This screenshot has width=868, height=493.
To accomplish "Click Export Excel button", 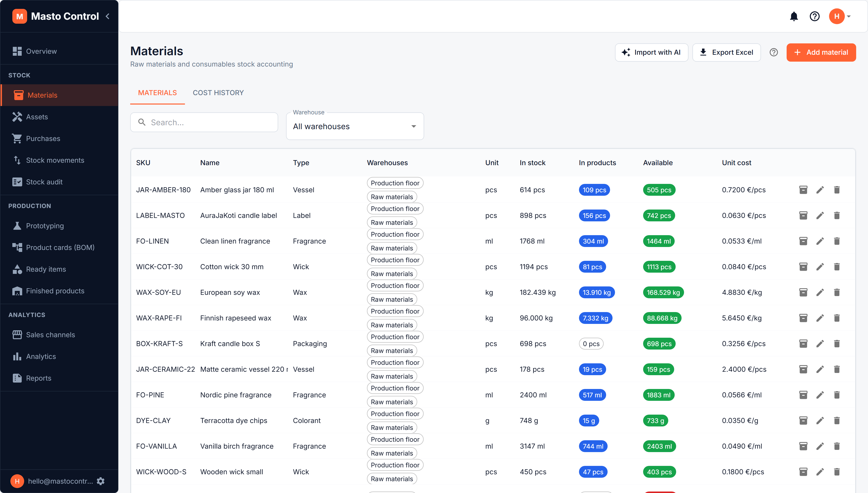I will 726,52.
